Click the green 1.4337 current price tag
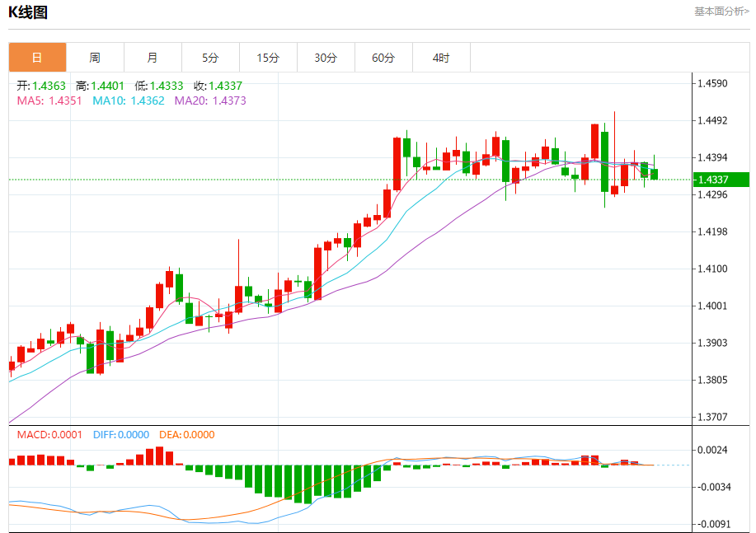The image size is (756, 533). click(721, 180)
